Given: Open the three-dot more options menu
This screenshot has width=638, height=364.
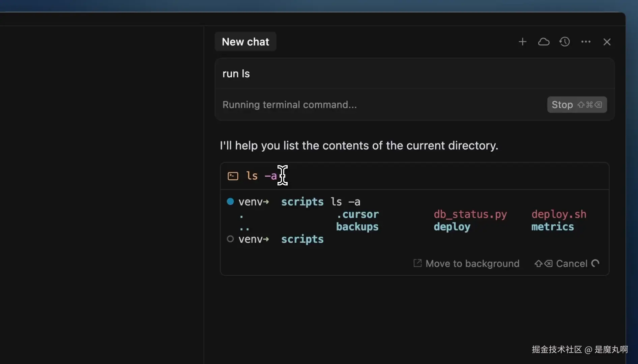Looking at the screenshot, I should point(586,42).
